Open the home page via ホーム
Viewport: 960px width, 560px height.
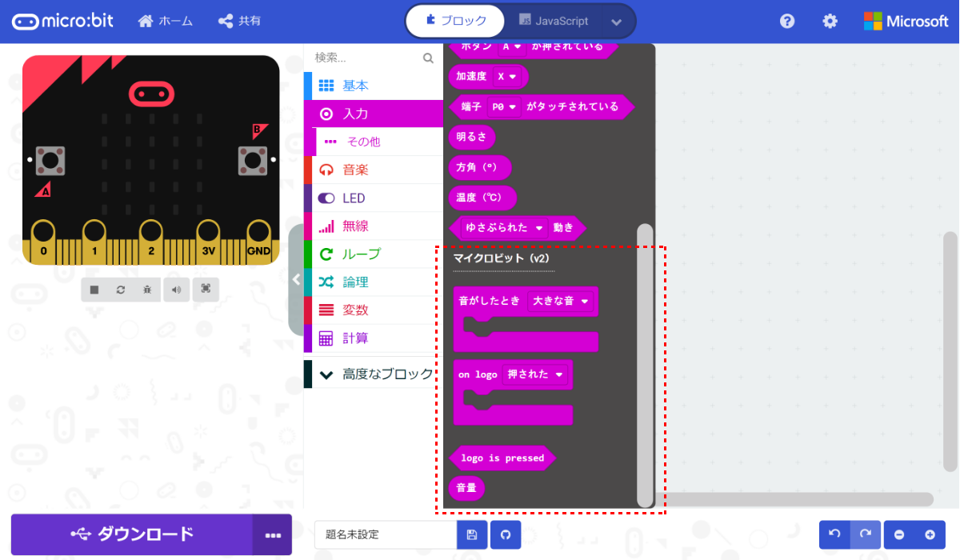(x=165, y=22)
